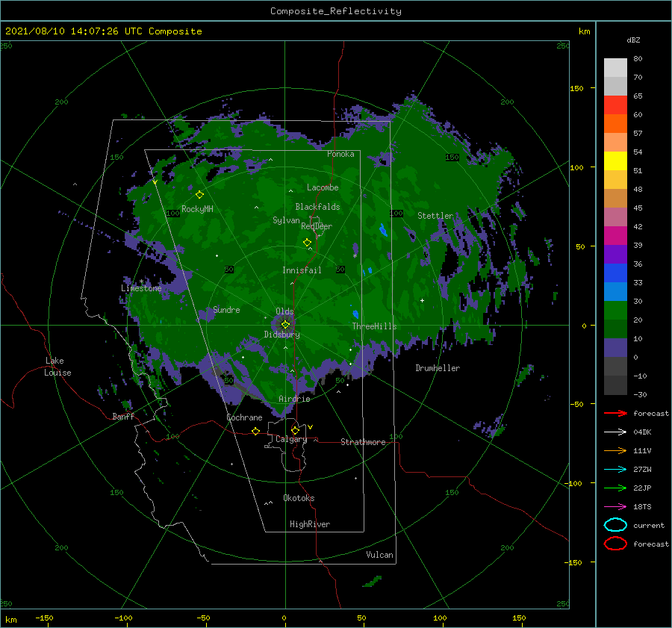Screen dimensions: 672x628
Task: Click the red 'forecast' ellipse in legend
Action: point(615,543)
